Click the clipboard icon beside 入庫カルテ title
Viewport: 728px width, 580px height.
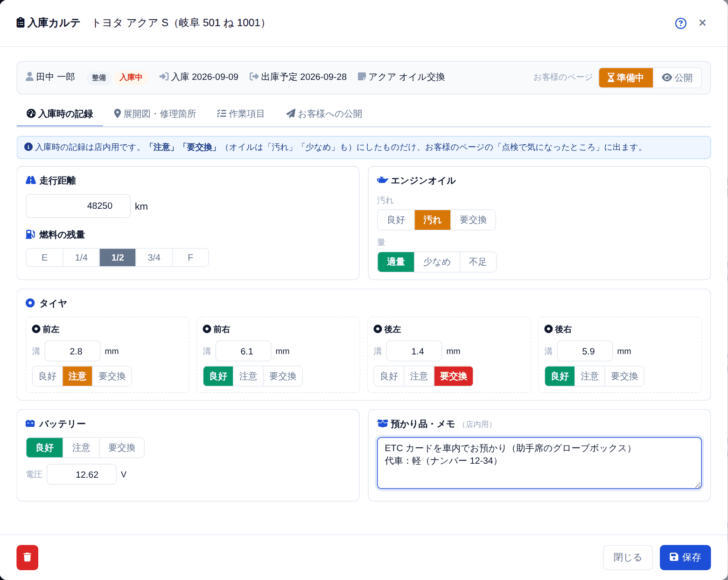(21, 23)
